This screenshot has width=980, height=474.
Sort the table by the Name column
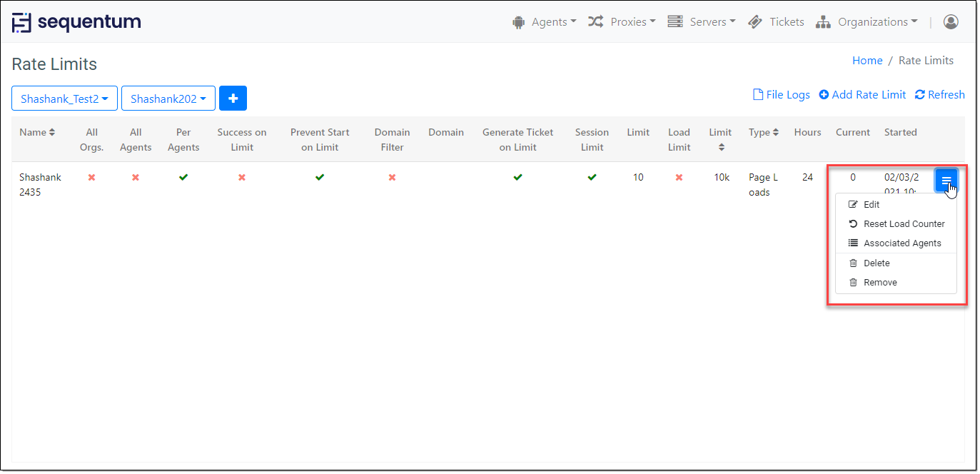[x=37, y=132]
